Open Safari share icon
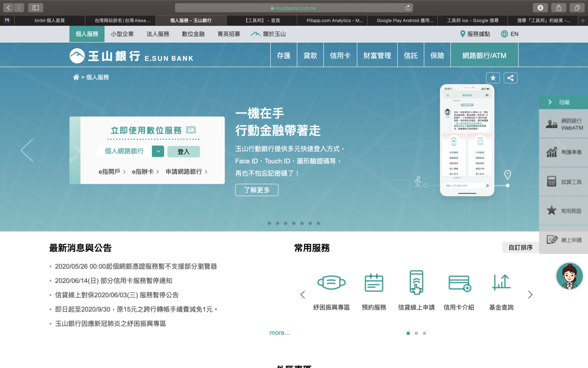588x368 pixels. pyautogui.click(x=559, y=8)
